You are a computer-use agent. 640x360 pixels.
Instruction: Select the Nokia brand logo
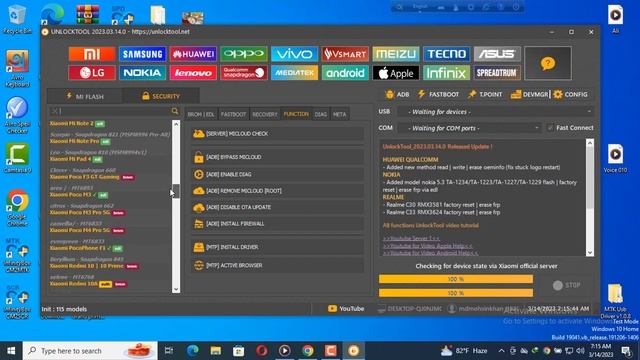point(142,73)
